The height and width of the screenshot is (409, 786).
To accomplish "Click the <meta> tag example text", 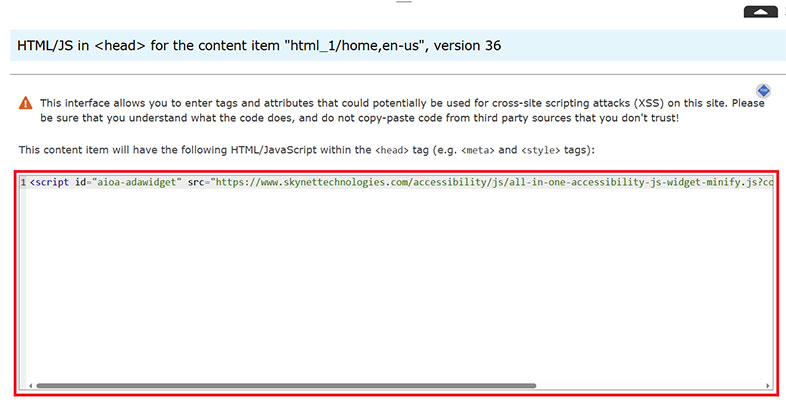I will pos(478,150).
